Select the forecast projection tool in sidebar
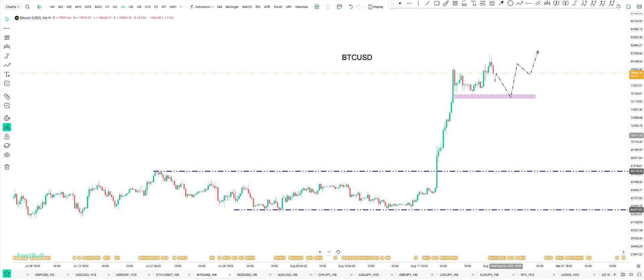 coord(7,56)
